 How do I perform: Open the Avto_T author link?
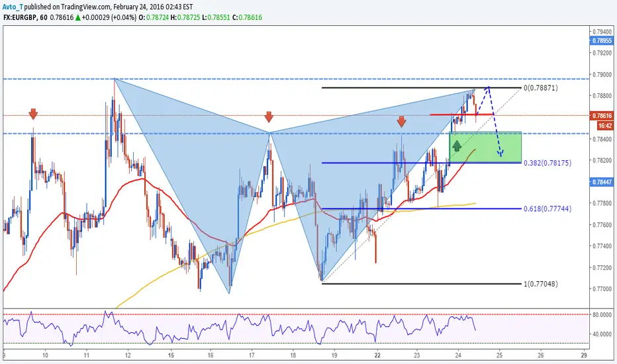point(13,7)
